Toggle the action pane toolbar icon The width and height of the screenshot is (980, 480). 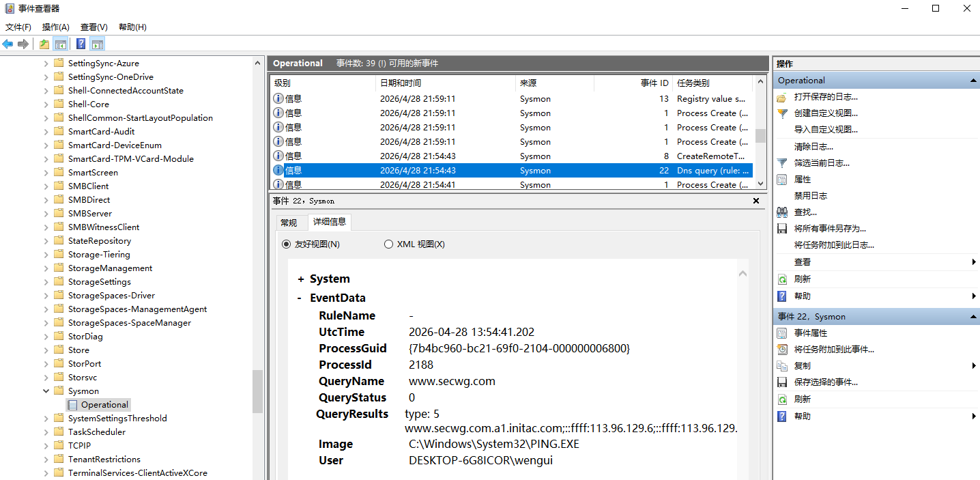coord(98,44)
